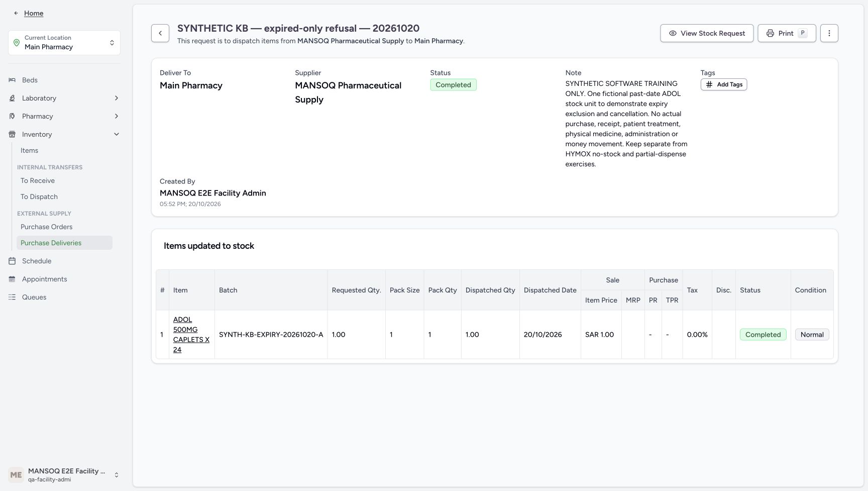The width and height of the screenshot is (868, 491).
Task: Click the printer icon in Print button
Action: tap(770, 33)
